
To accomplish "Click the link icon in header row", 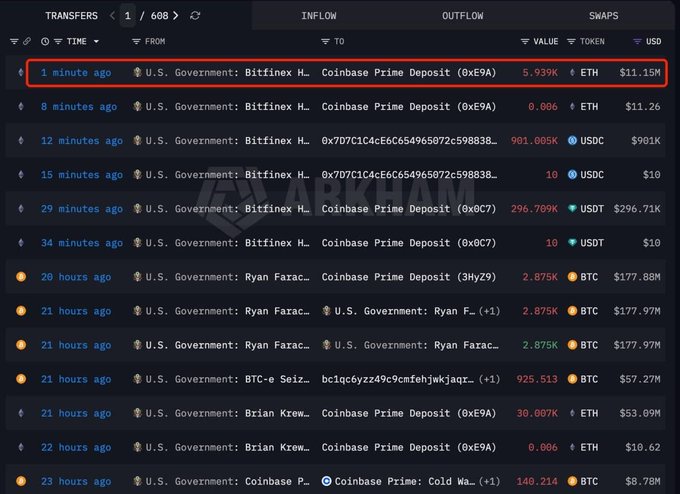I will coord(27,41).
